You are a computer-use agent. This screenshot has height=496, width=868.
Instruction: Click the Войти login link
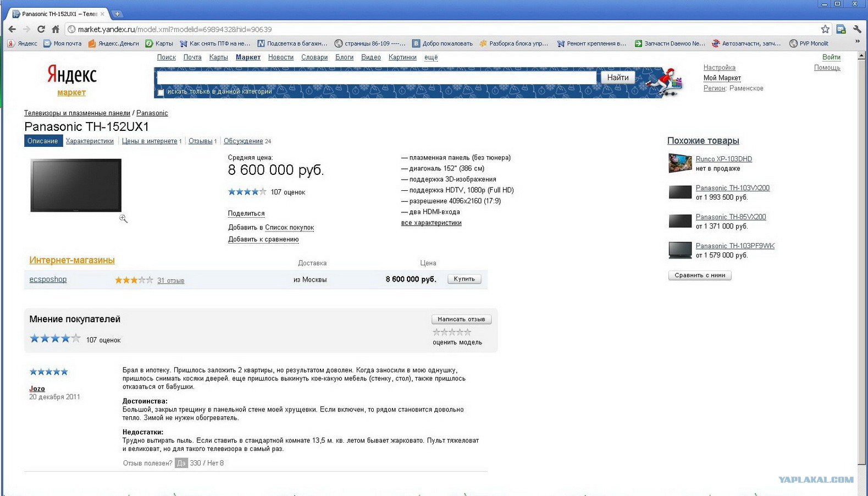831,57
